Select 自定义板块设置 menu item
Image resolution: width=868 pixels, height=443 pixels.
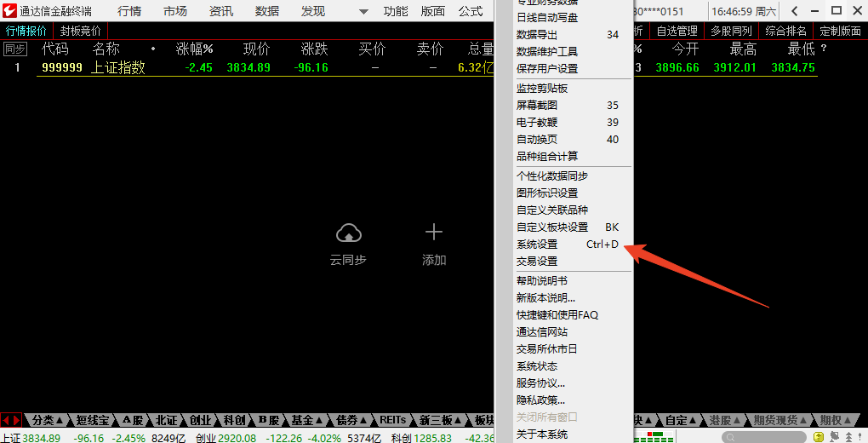click(x=564, y=227)
